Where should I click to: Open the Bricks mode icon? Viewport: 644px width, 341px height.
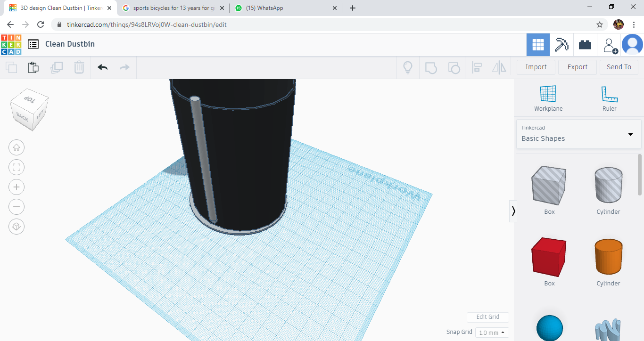coord(585,45)
